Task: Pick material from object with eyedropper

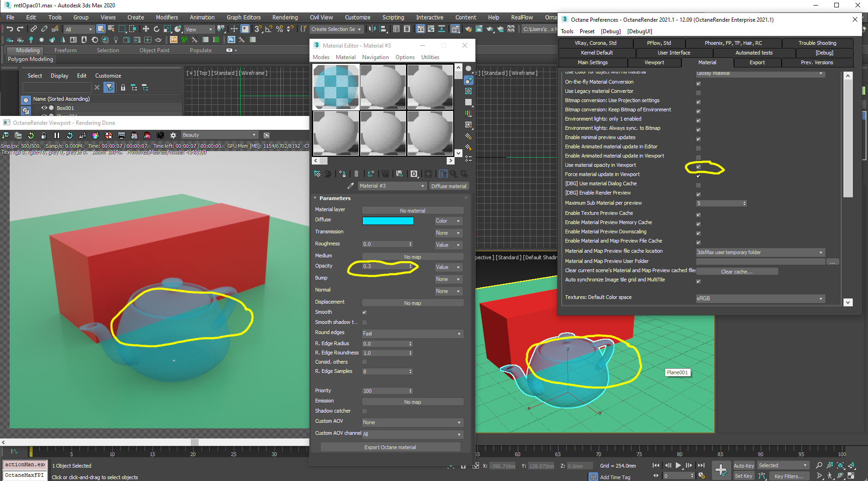Action: tap(351, 186)
